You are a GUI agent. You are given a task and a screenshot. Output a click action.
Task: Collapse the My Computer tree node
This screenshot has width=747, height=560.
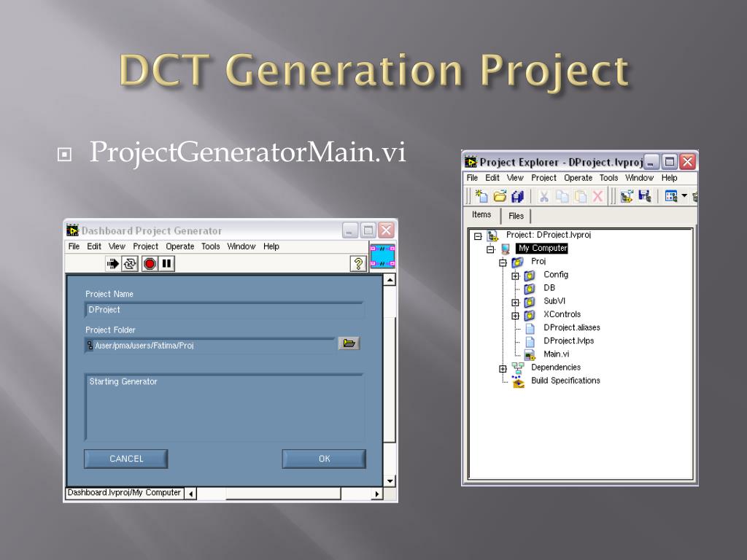click(491, 249)
